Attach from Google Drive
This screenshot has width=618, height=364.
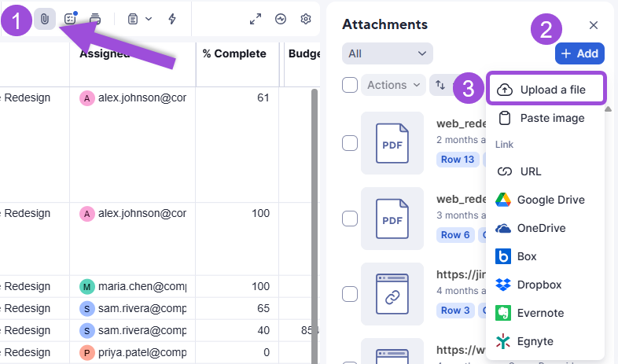tap(546, 200)
